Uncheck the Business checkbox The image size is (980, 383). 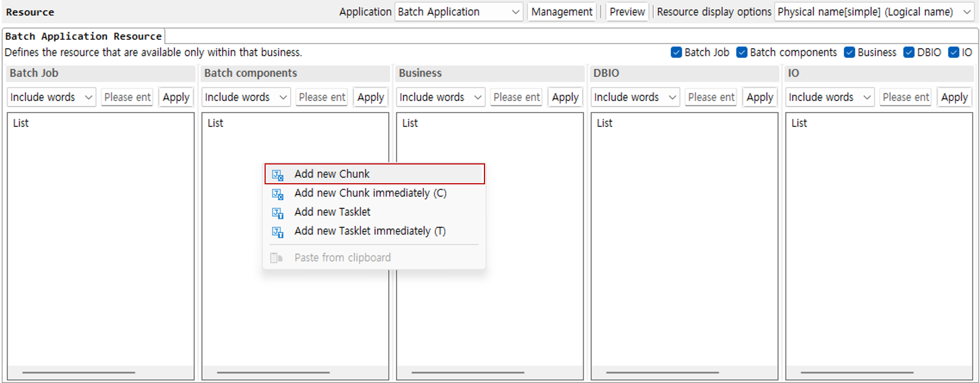(849, 52)
